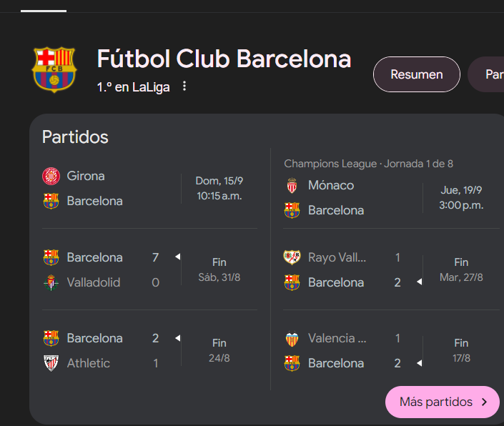Click the Valladolid team crest
This screenshot has height=426, width=504.
pyautogui.click(x=51, y=282)
